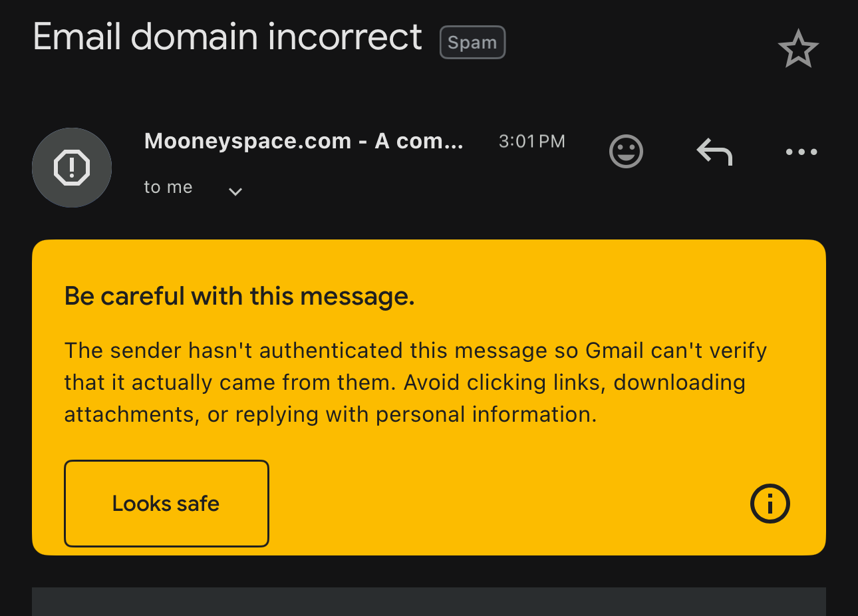The width and height of the screenshot is (858, 616).
Task: Click the warning line starting "attachments, or replying"
Action: [330, 414]
